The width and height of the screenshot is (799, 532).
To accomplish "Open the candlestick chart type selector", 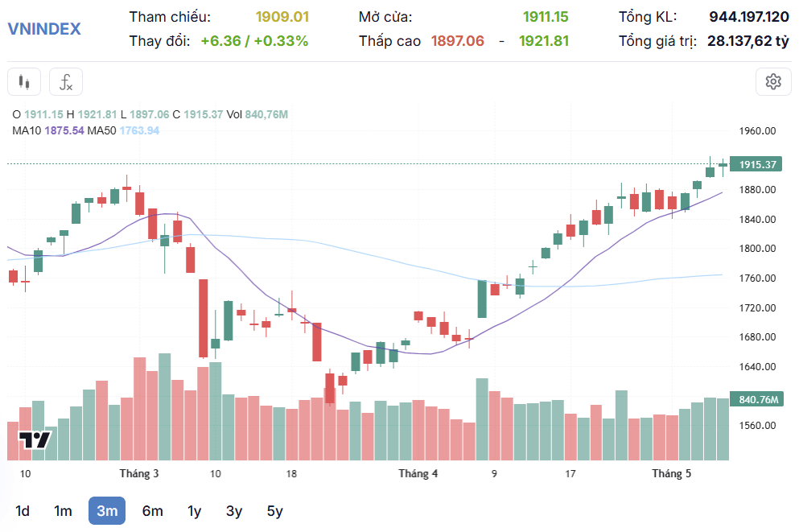I will 24,81.
